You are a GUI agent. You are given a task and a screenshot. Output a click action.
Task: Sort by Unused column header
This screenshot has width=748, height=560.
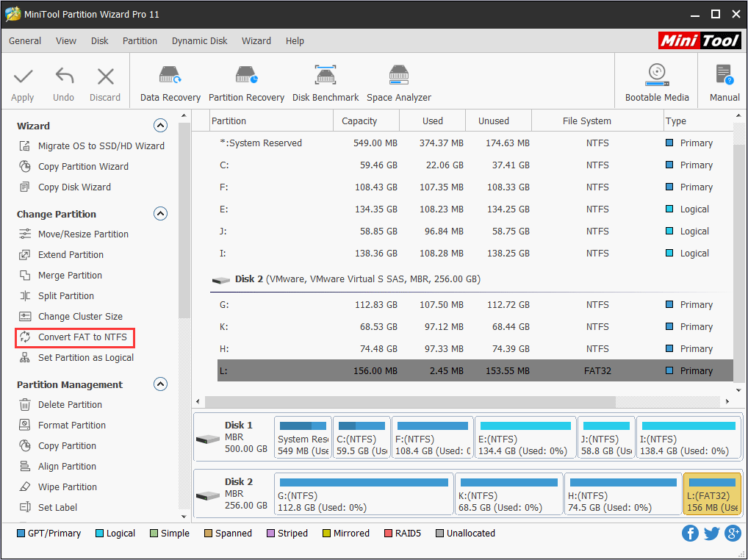click(498, 121)
